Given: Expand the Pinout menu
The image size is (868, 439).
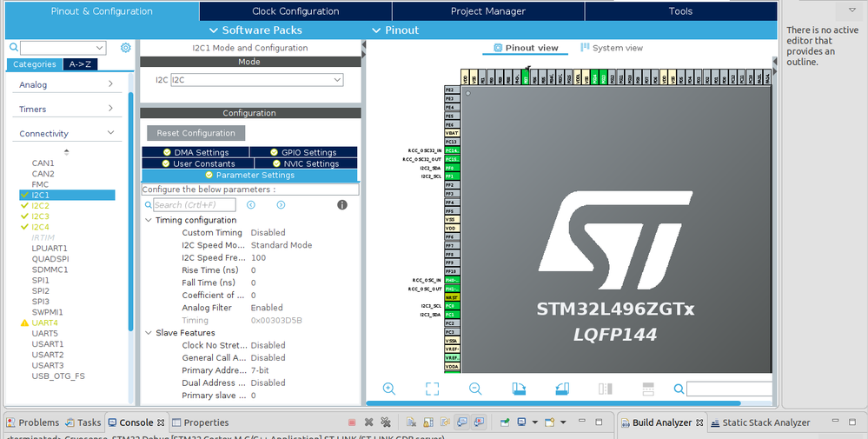Looking at the screenshot, I should point(395,30).
